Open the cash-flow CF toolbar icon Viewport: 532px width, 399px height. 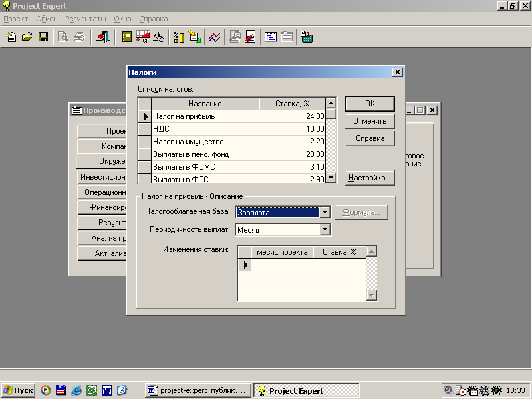pyautogui.click(x=143, y=37)
